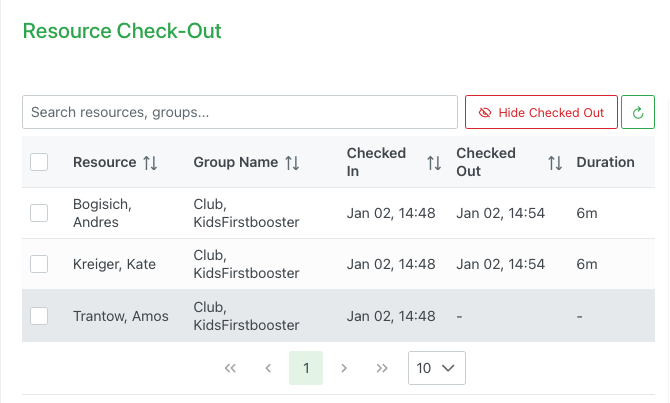This screenshot has width=670, height=403.
Task: Select page 1 in the paginator
Action: tap(306, 368)
